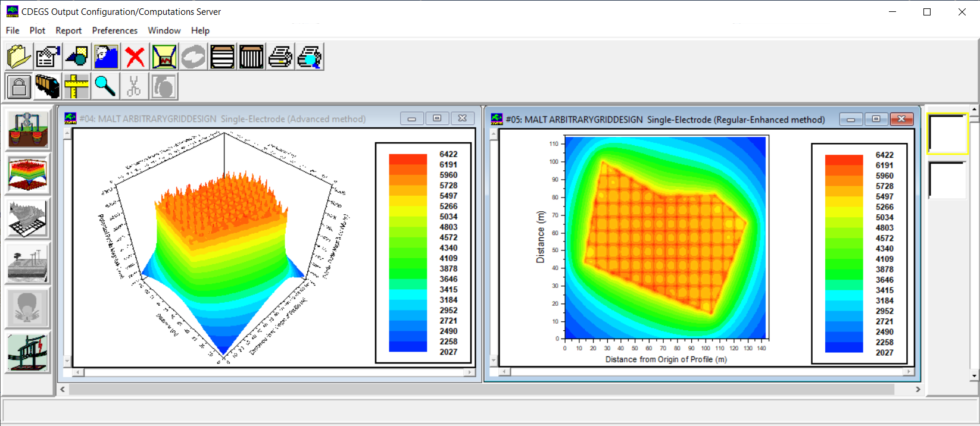Open the Help menu
980x426 pixels.
tap(200, 30)
